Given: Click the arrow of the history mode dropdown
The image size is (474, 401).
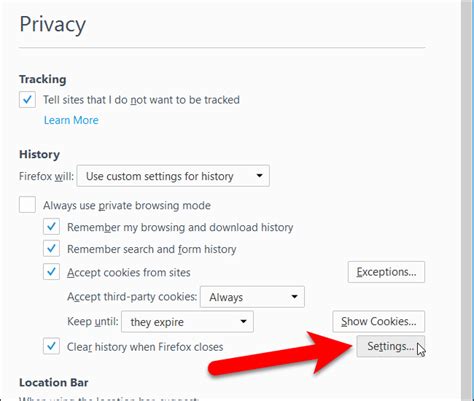Looking at the screenshot, I should click(259, 176).
